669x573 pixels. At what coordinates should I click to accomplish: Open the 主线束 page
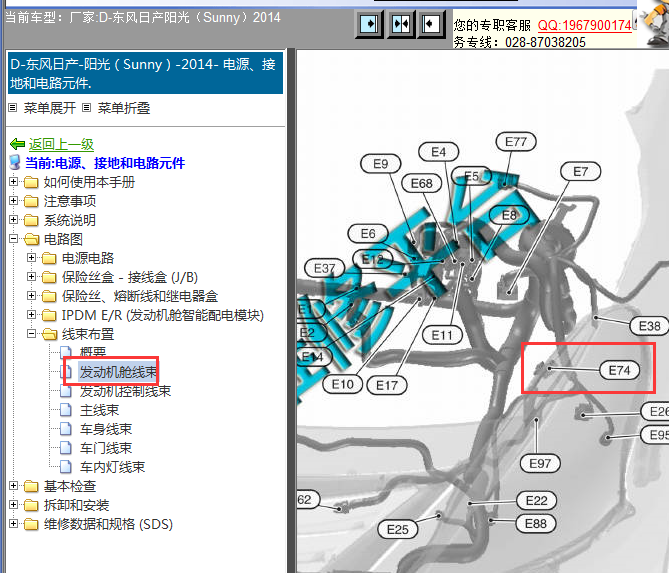pos(99,410)
